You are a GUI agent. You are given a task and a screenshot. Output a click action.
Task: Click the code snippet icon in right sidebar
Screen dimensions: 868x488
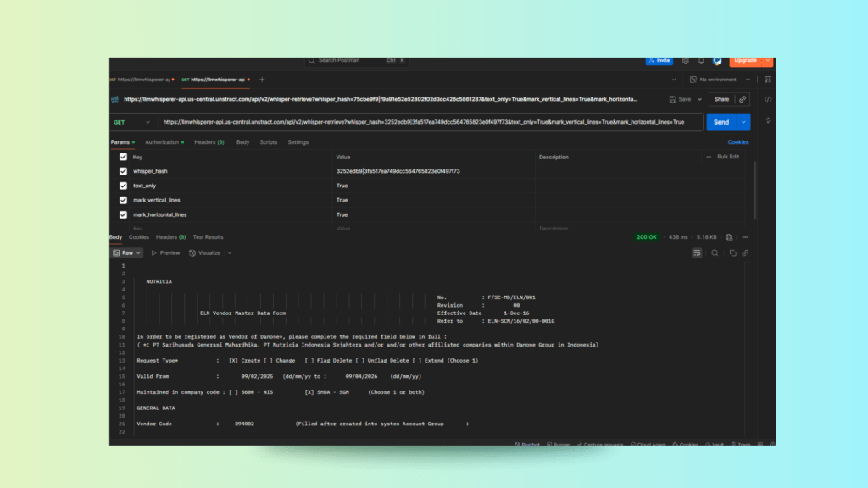767,99
